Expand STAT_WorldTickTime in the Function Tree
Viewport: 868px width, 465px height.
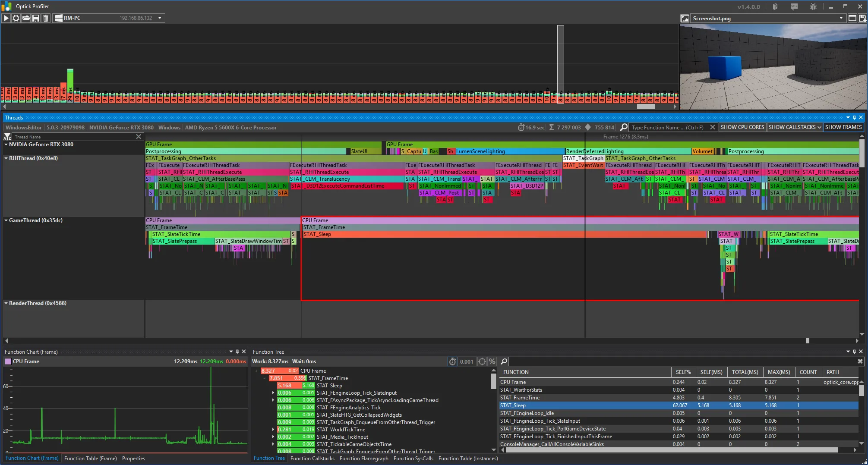(x=273, y=429)
